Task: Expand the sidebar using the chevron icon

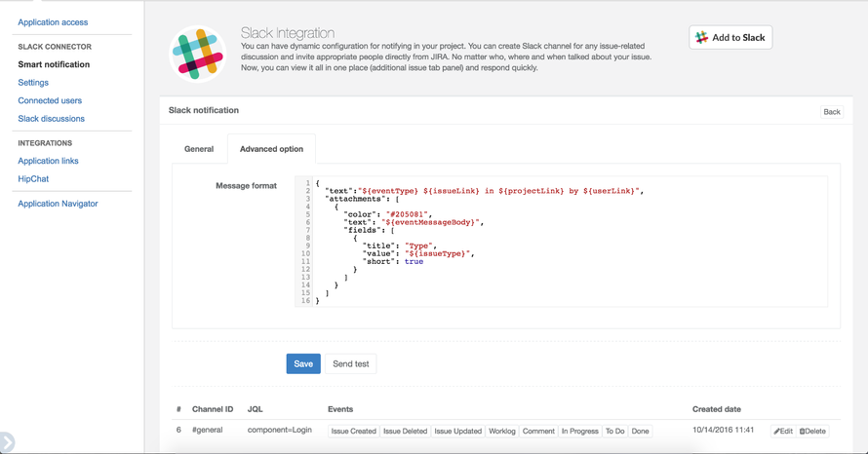Action: pyautogui.click(x=7, y=442)
